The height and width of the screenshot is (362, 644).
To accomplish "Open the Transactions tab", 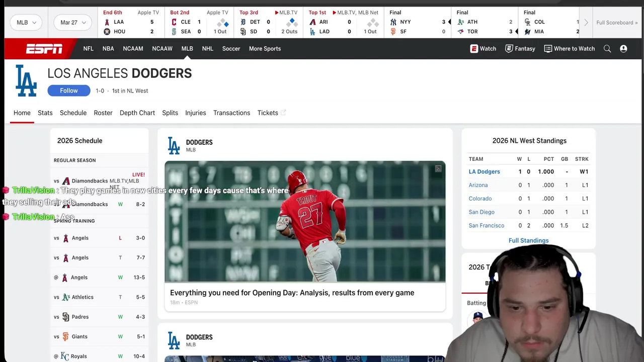I will coord(231,113).
